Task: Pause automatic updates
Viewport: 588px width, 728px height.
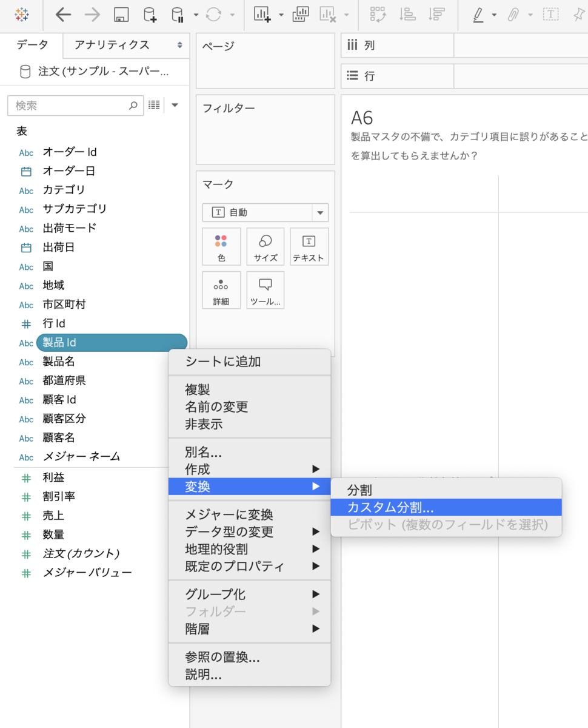Action: tap(176, 14)
